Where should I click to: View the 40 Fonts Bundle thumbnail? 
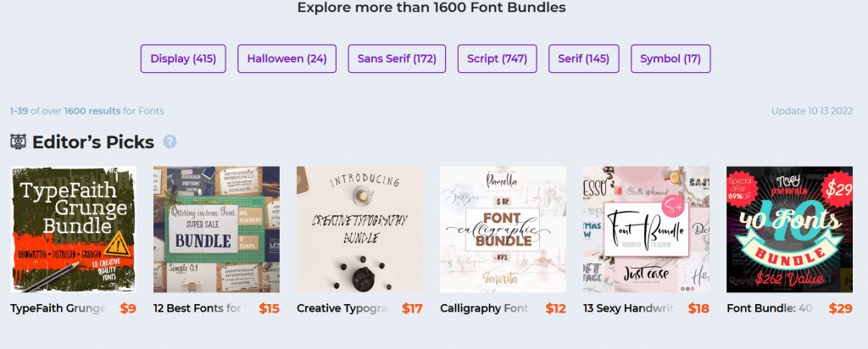coord(789,230)
